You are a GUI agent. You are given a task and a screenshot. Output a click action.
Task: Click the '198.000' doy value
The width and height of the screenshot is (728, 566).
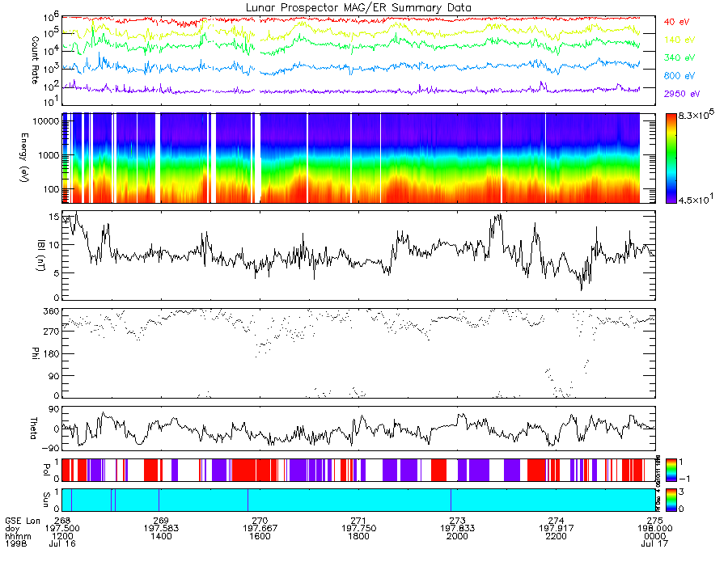pos(654,529)
